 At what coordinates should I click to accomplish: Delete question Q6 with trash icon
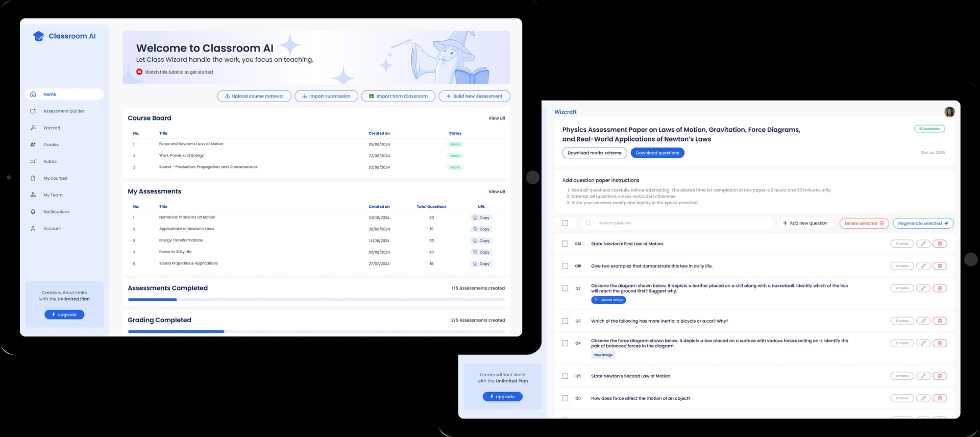coord(940,398)
